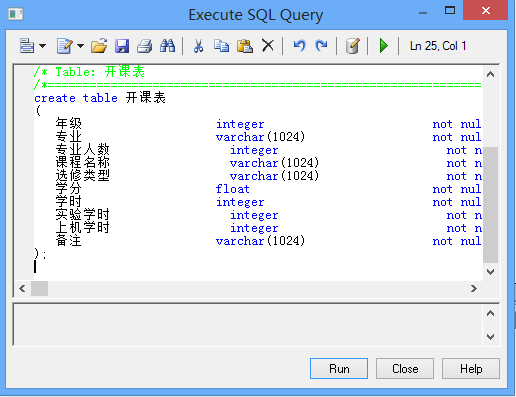Click the SQL editor scroll down arrow
Screen dimensions: 516x397
(490, 272)
